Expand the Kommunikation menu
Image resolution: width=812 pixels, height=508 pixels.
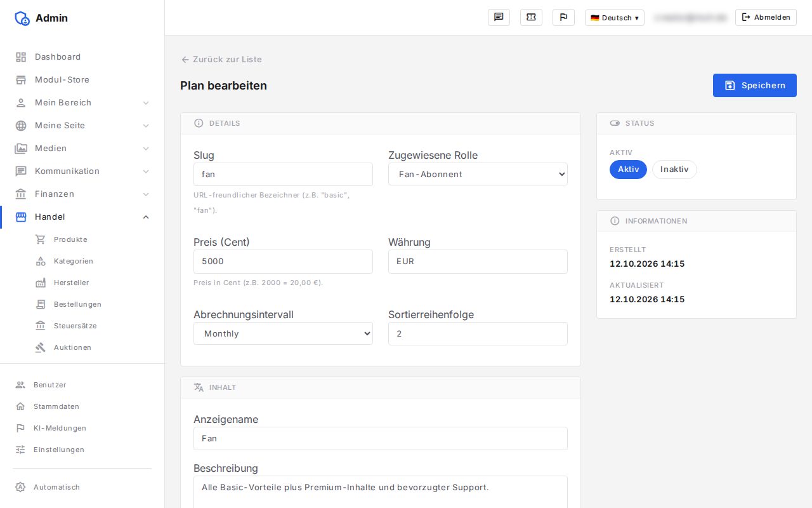pyautogui.click(x=82, y=171)
